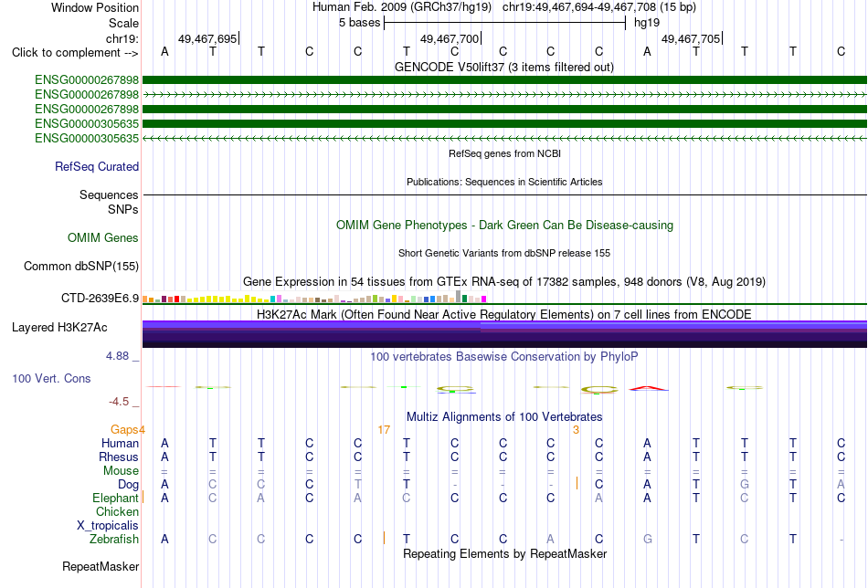
Task: Click the orange gap count 3
Action: click(x=576, y=430)
